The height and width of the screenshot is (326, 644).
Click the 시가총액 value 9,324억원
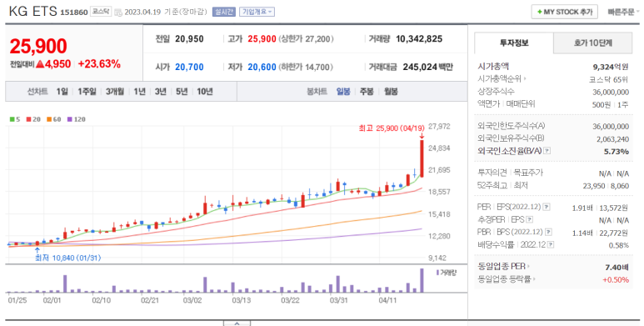[x=611, y=67]
